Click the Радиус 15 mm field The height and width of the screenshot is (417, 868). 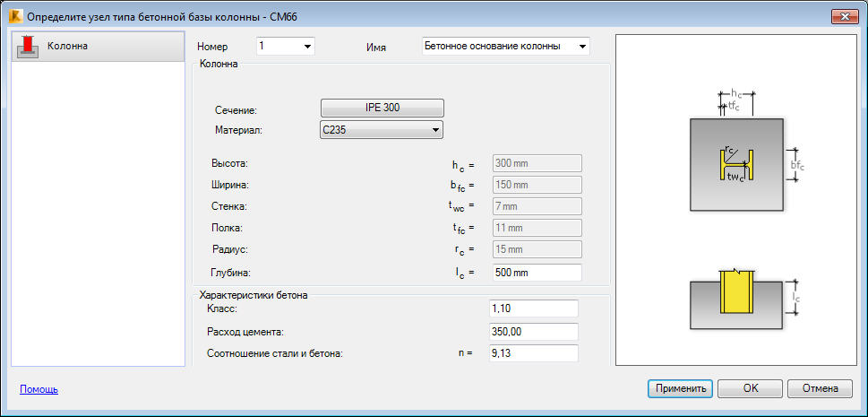pyautogui.click(x=537, y=249)
